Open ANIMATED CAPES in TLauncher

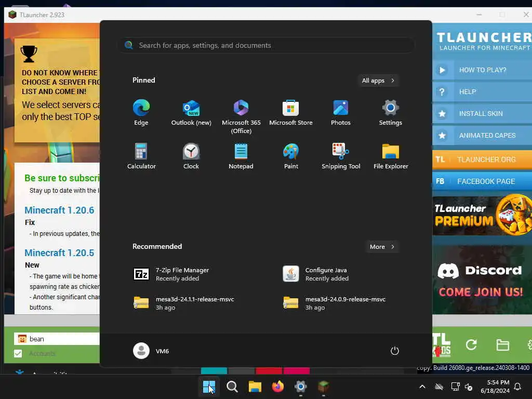point(482,136)
